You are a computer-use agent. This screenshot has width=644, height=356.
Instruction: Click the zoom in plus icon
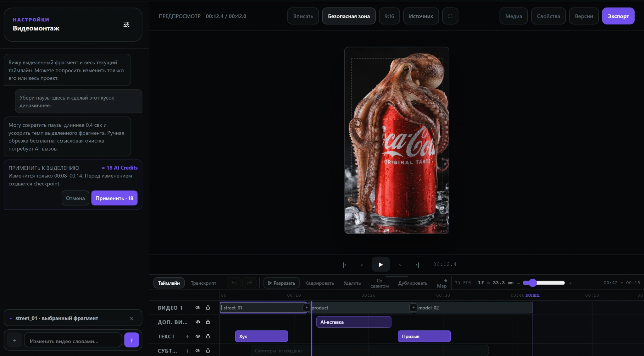point(570,283)
